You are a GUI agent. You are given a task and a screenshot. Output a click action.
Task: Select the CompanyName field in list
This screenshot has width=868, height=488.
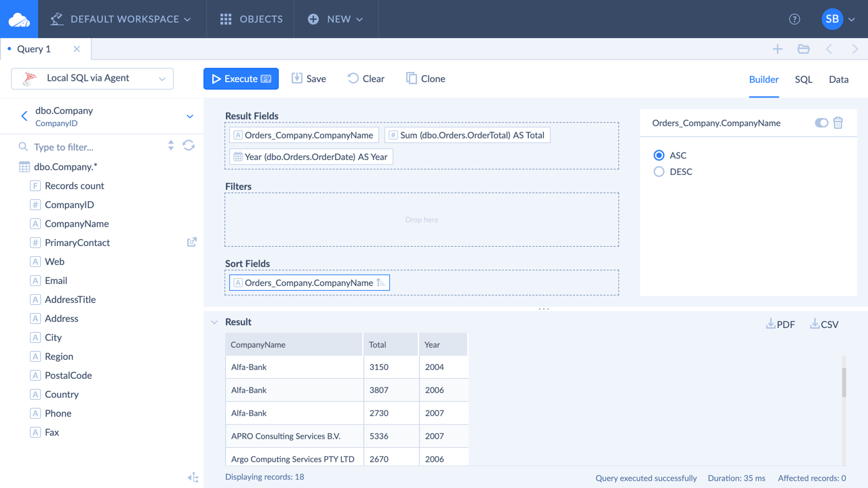tap(77, 224)
